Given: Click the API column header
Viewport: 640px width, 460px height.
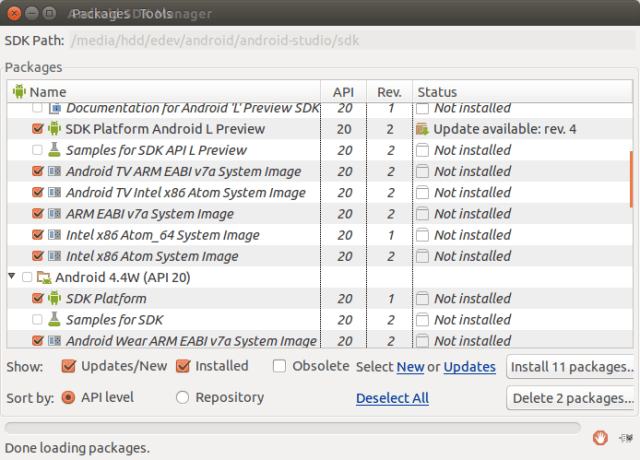Looking at the screenshot, I should click(x=343, y=91).
